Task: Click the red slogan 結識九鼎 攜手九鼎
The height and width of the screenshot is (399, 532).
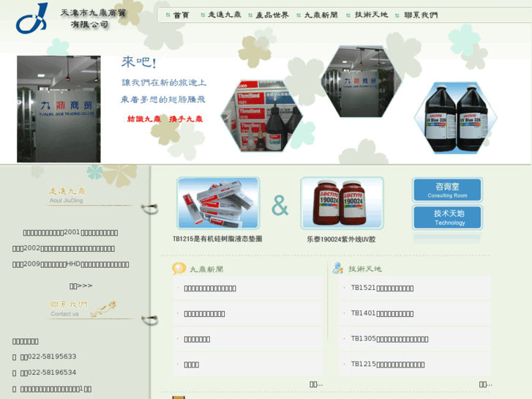Action: [x=165, y=119]
